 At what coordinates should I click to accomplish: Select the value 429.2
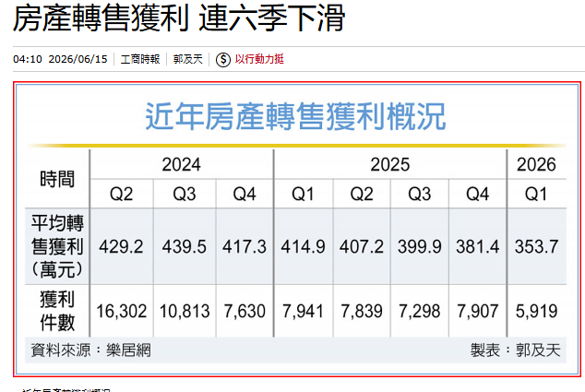pyautogui.click(x=121, y=247)
